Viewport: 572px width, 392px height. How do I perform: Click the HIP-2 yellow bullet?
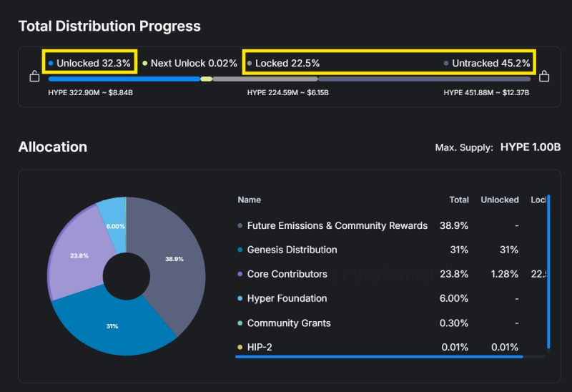240,348
